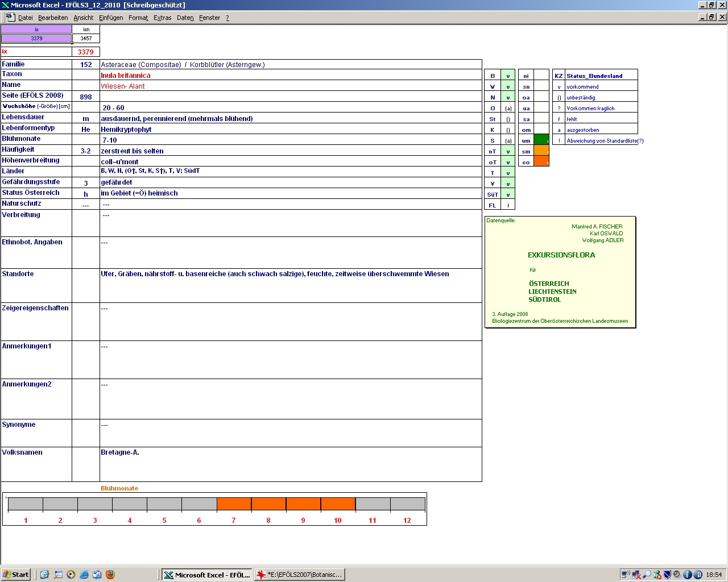Click the orange month 7 bar segment
Viewport: 728px width, 582px height.
pyautogui.click(x=234, y=504)
